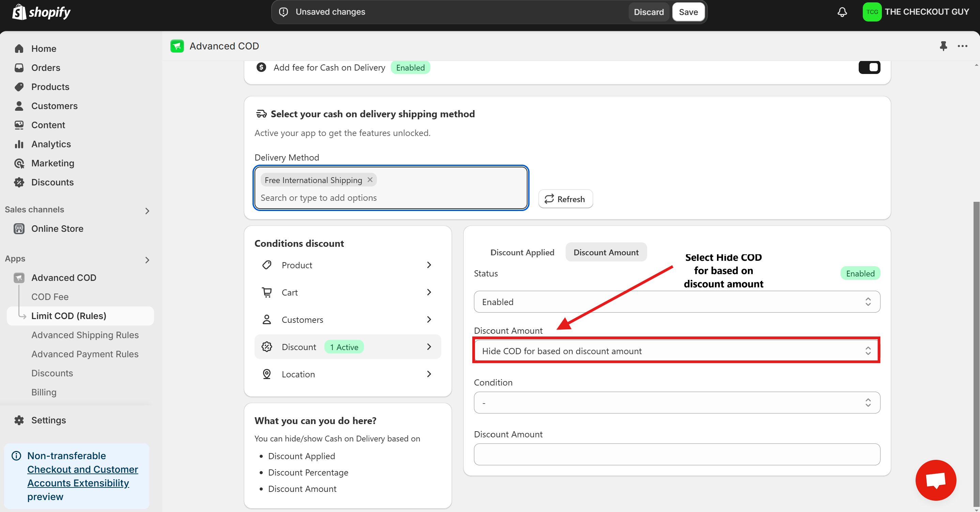
Task: Select Limit COD (Rules) menu item
Action: point(80,316)
